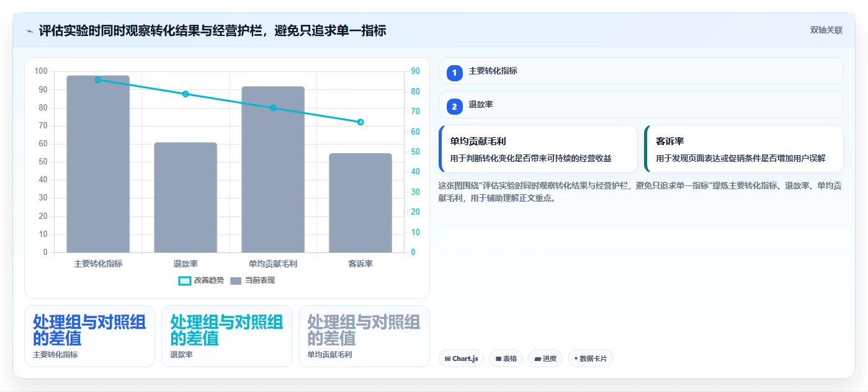868x392 pixels.
Task: Click right axis value 90
Action: click(x=415, y=71)
